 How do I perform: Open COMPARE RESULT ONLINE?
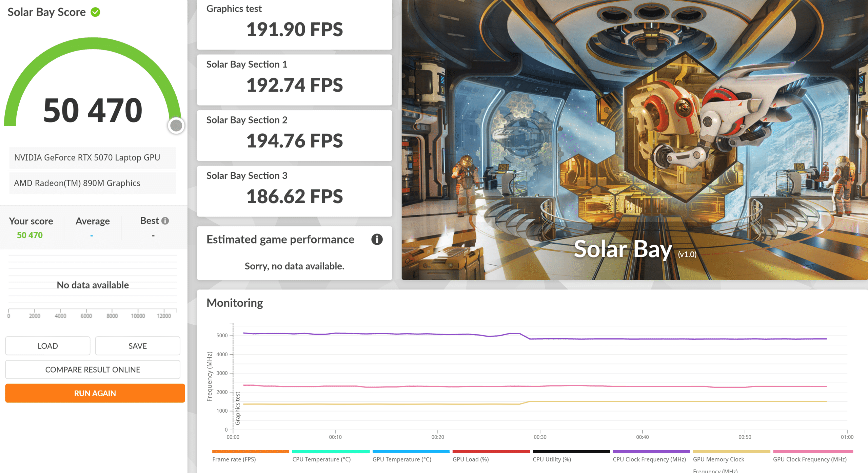(x=93, y=370)
